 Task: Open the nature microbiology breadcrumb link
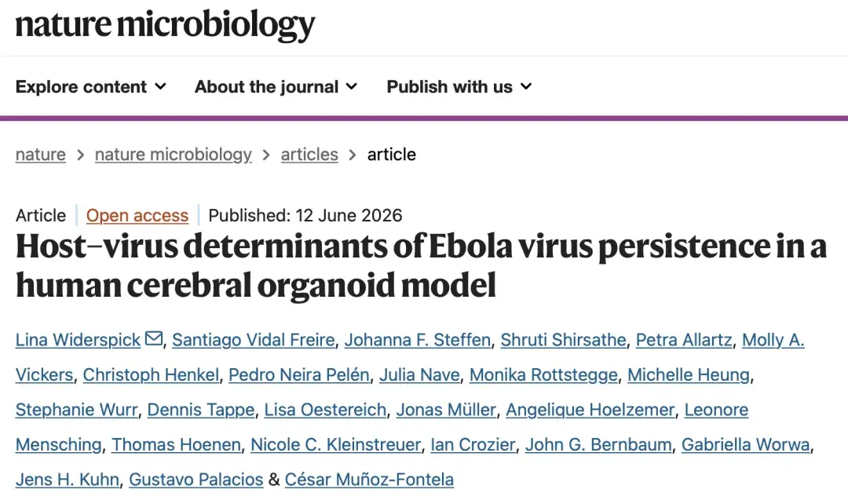[173, 155]
